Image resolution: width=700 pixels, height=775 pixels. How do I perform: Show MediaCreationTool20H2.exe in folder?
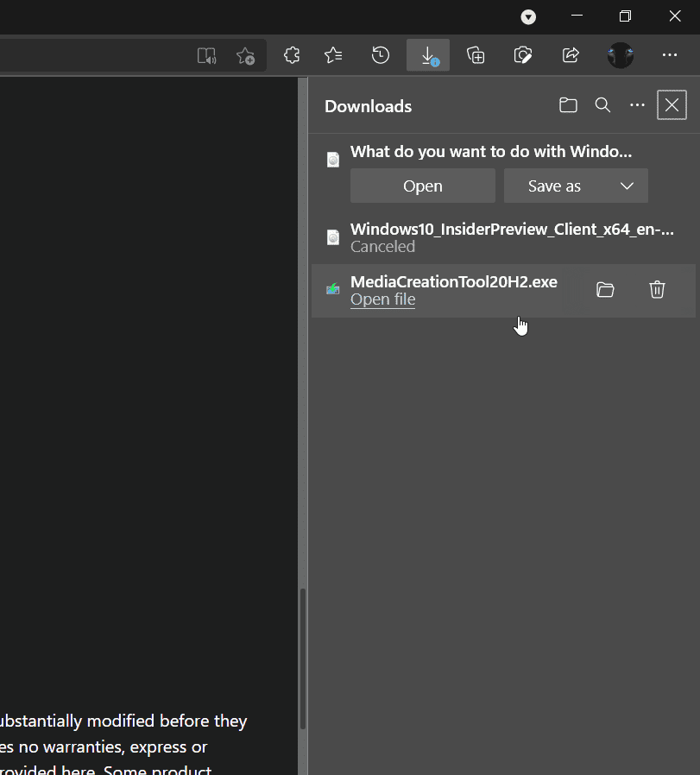(x=605, y=290)
